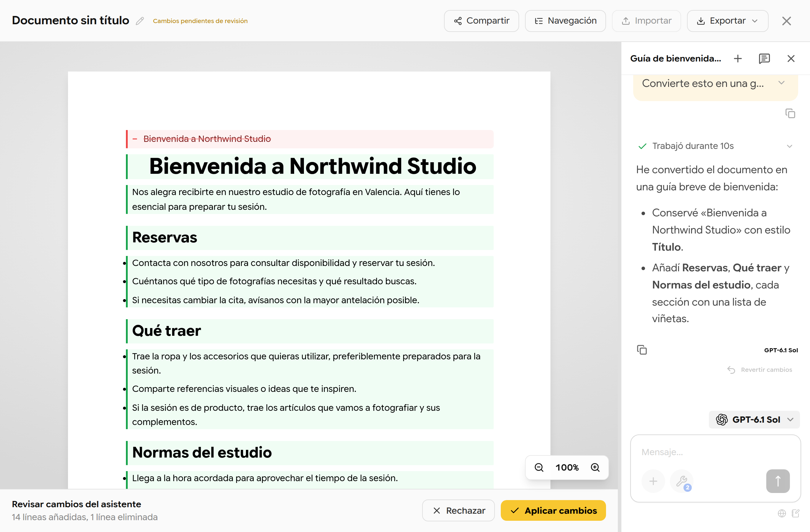Add an attachment with the plus button

(x=653, y=481)
